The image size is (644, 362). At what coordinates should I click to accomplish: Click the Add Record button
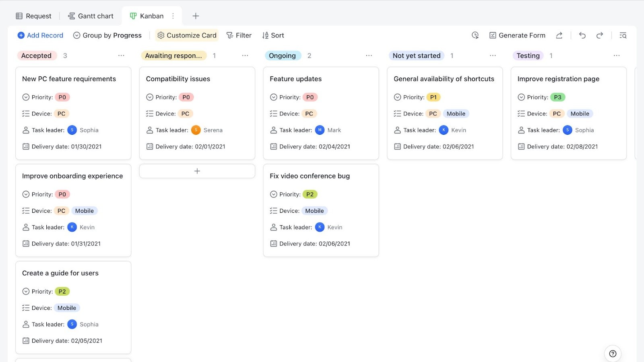pyautogui.click(x=40, y=35)
